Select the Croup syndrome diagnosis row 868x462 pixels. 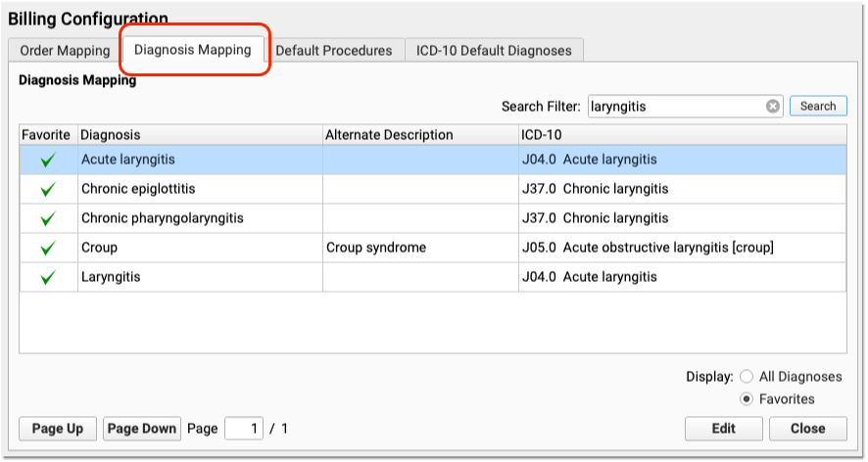pyautogui.click(x=433, y=248)
